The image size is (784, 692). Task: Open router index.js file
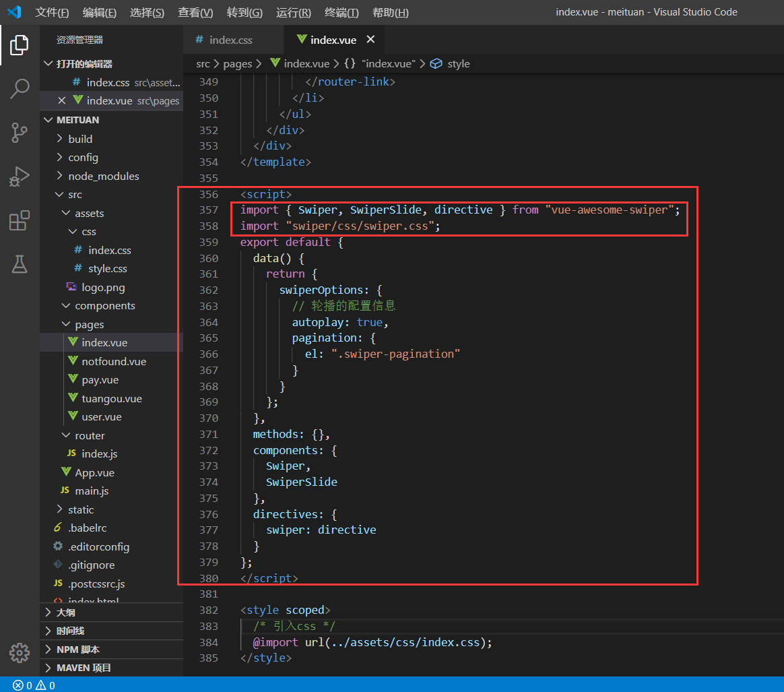point(112,454)
